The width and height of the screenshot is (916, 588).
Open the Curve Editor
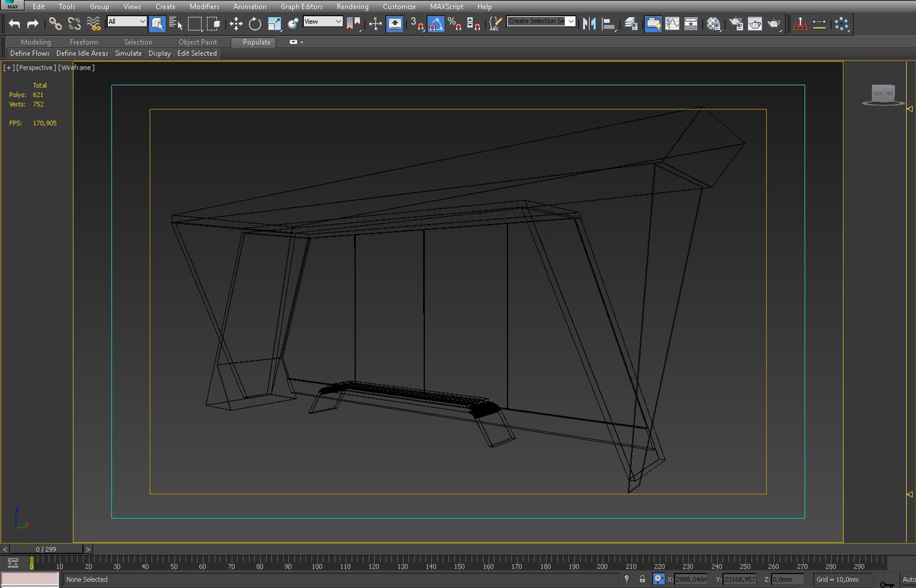coord(672,24)
